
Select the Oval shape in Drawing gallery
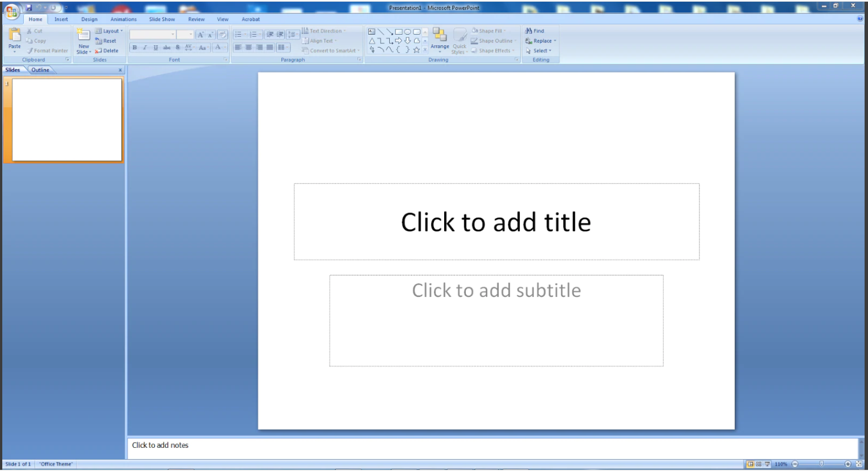[407, 32]
